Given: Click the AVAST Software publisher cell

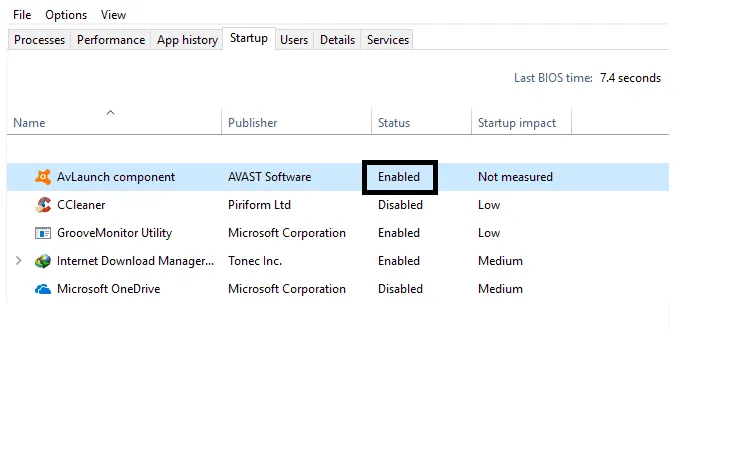Looking at the screenshot, I should tap(270, 177).
